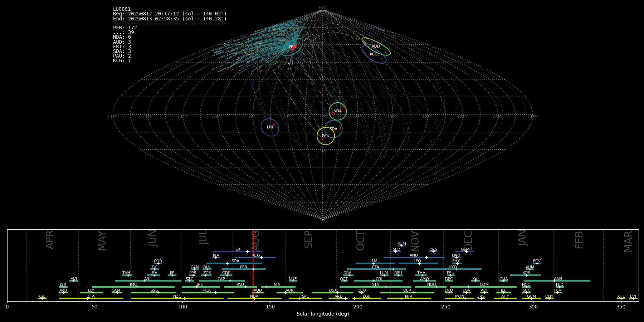
Task: Click the SLD shower label in timeline
Action: [396, 250]
